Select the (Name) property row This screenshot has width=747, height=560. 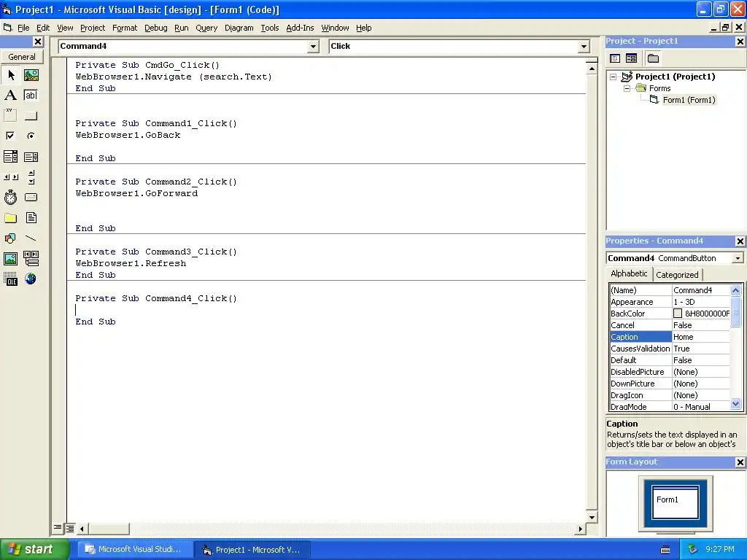(x=670, y=290)
